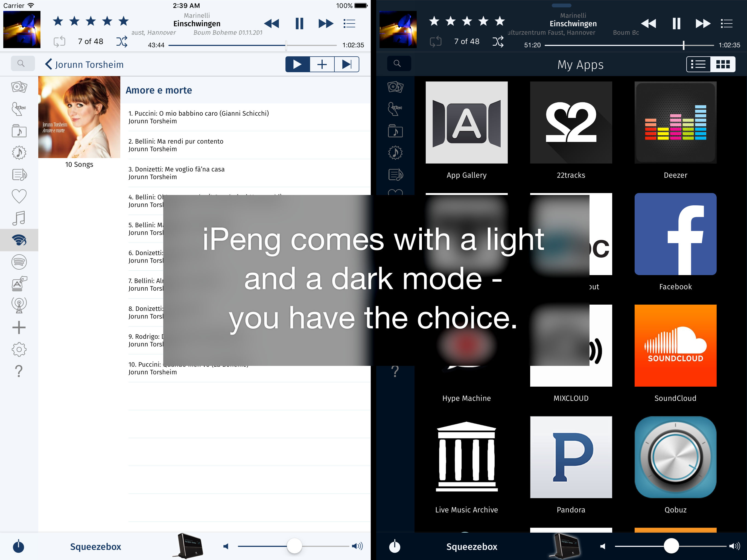Open Albums icon in dark mode sidebar

(395, 87)
